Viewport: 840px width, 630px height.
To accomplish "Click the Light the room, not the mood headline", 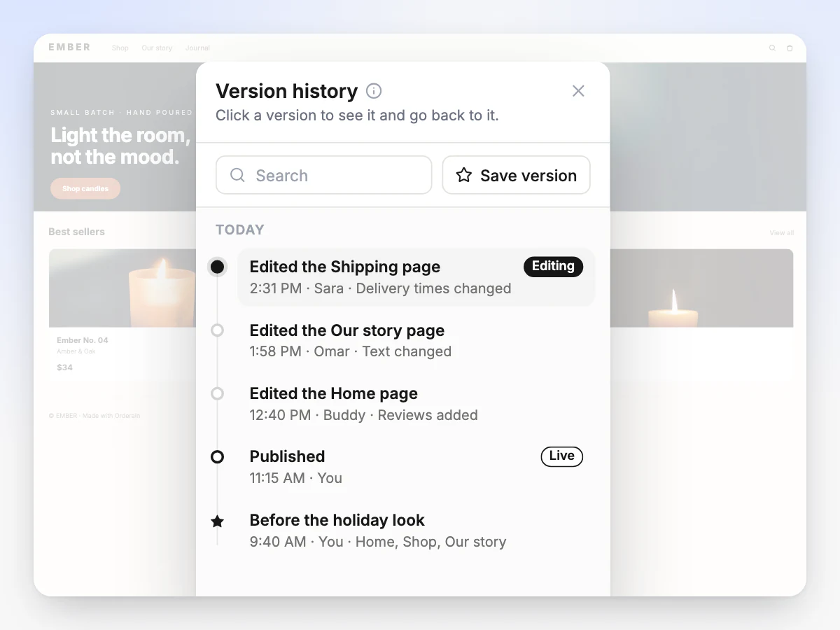I will tap(120, 146).
